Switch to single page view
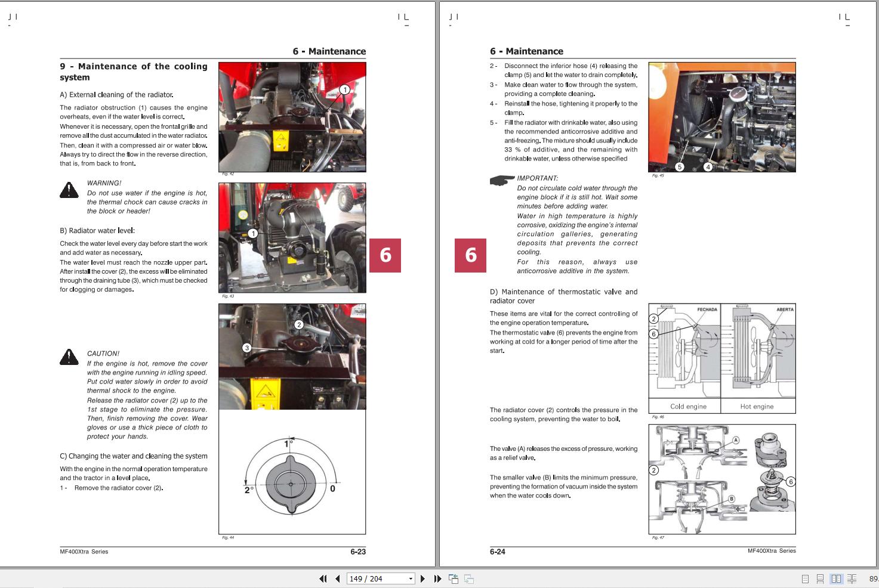 [805, 578]
